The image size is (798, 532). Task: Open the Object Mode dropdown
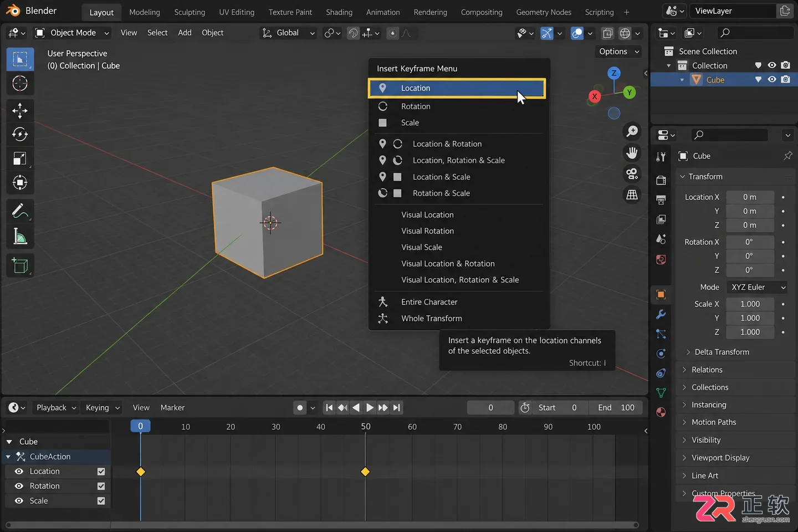click(72, 33)
